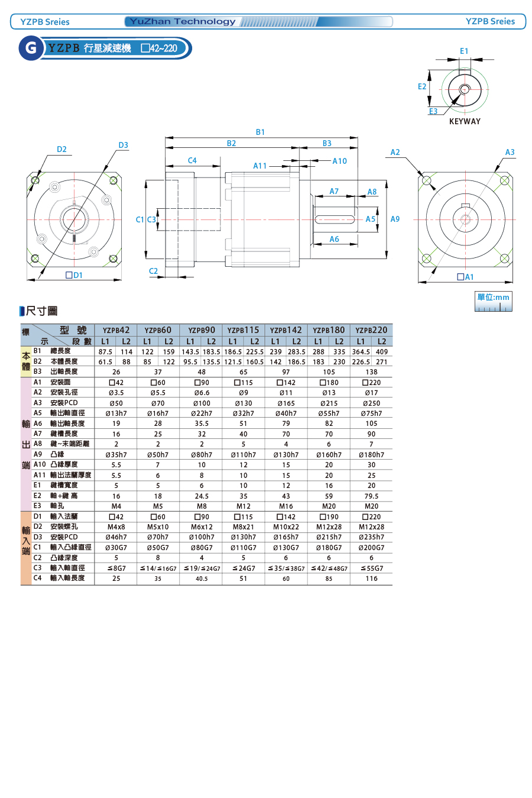Screen dimensions: 532x798
Task: Click the 單位:mm ruler badge
Action: point(494,301)
